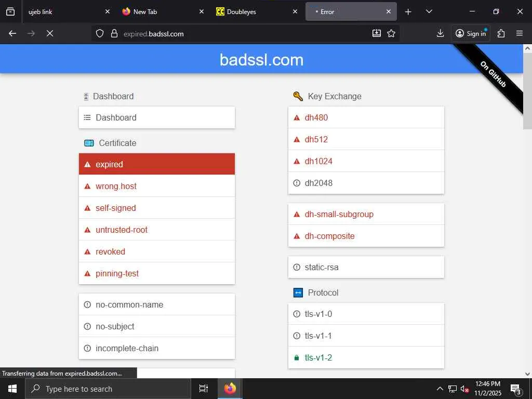The height and width of the screenshot is (399, 532).
Task: Open the Firefox application menu
Action: click(520, 33)
